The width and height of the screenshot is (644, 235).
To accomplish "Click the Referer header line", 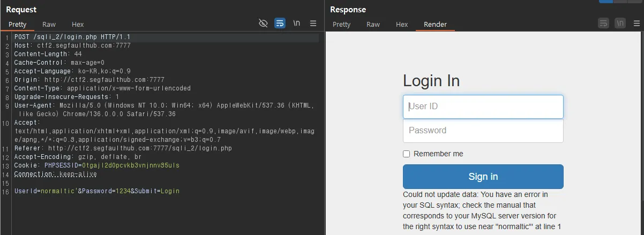I will pyautogui.click(x=123, y=148).
